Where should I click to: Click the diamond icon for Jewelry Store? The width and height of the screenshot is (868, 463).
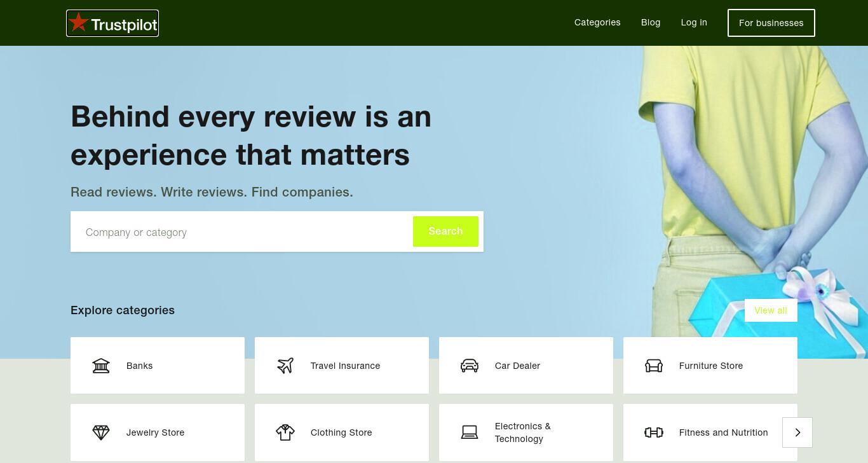pos(101,432)
